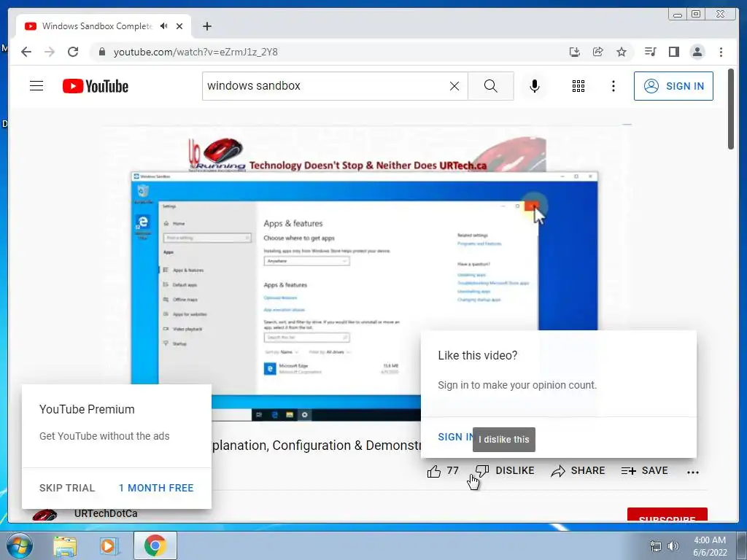747x560 pixels.
Task: Toggle Chrome side panel
Action: [673, 52]
